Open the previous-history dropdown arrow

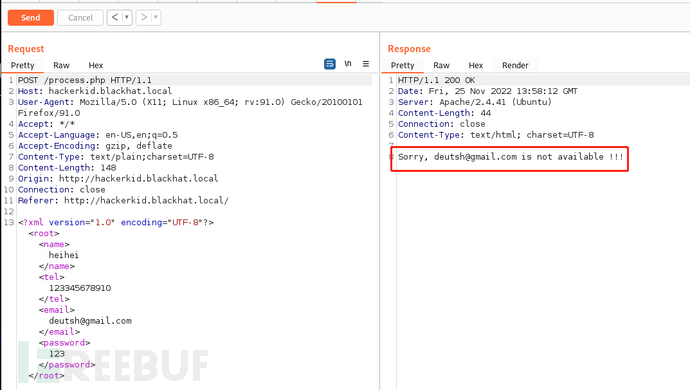[x=127, y=18]
